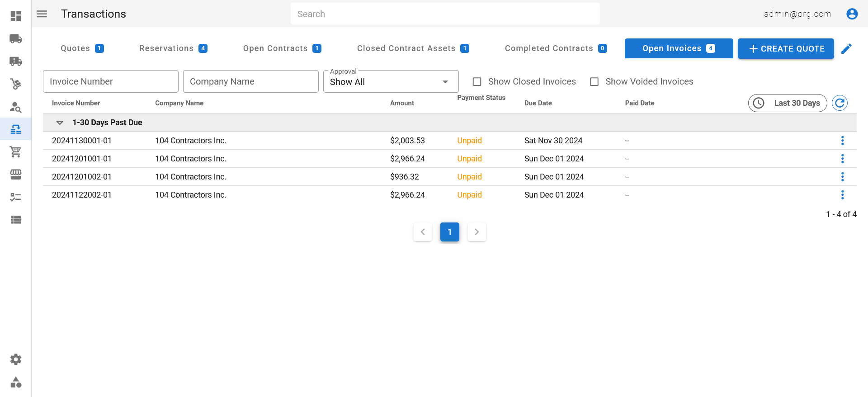Sort by Payment Status column header
The image size is (868, 397).
point(481,98)
